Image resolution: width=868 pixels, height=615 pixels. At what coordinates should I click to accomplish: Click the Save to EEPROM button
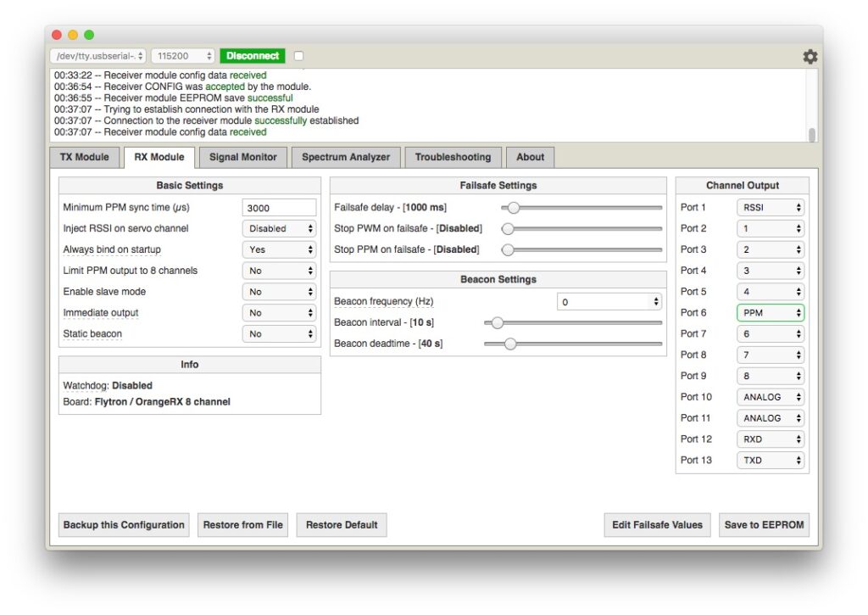pyautogui.click(x=764, y=525)
